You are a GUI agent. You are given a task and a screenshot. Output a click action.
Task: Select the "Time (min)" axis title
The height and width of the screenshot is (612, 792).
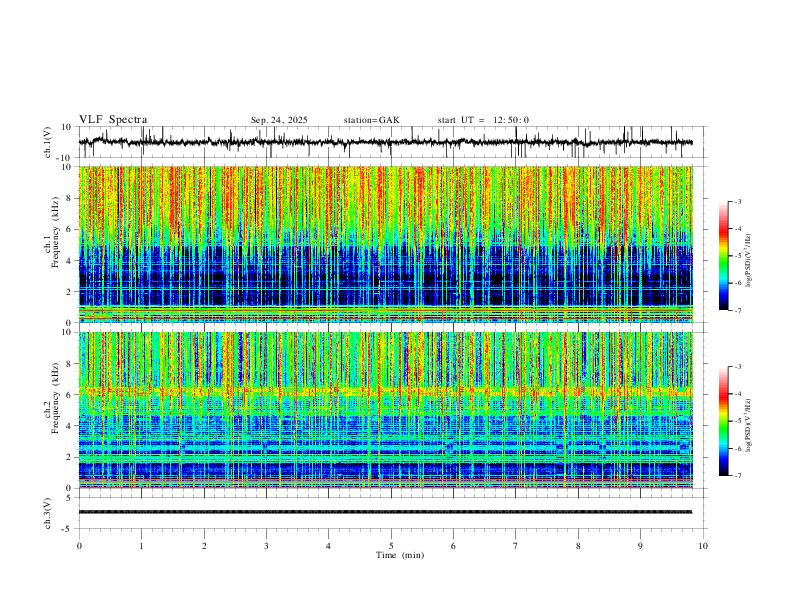pos(400,555)
